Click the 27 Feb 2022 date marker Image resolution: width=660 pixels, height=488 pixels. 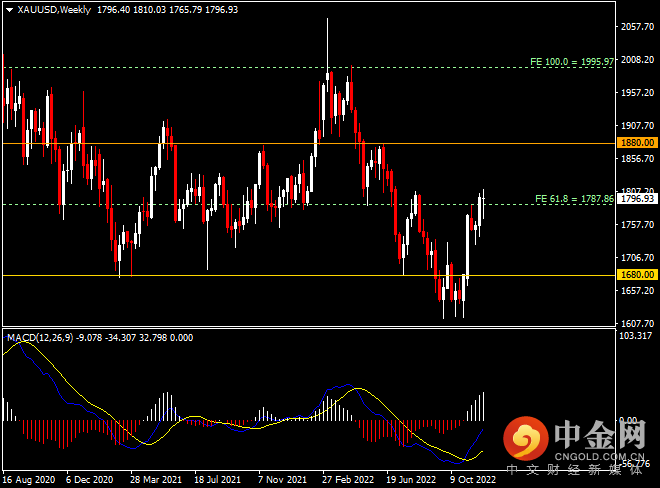pos(347,479)
